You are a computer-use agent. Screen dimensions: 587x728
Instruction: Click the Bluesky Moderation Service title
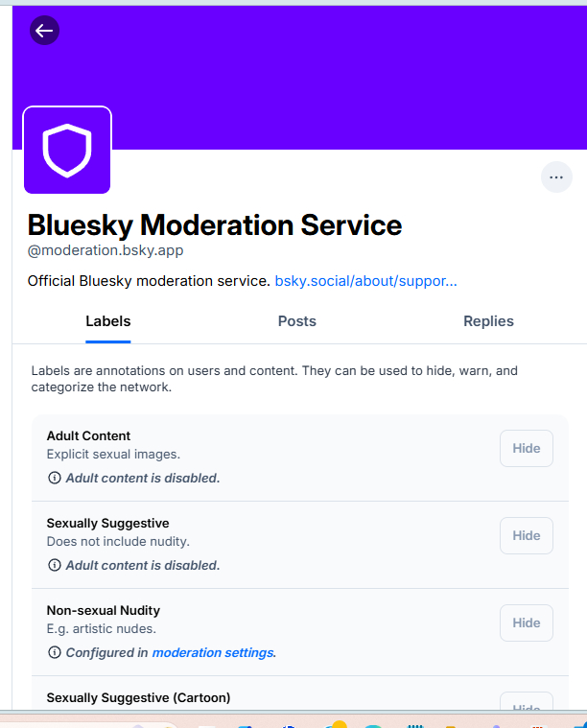coord(215,225)
